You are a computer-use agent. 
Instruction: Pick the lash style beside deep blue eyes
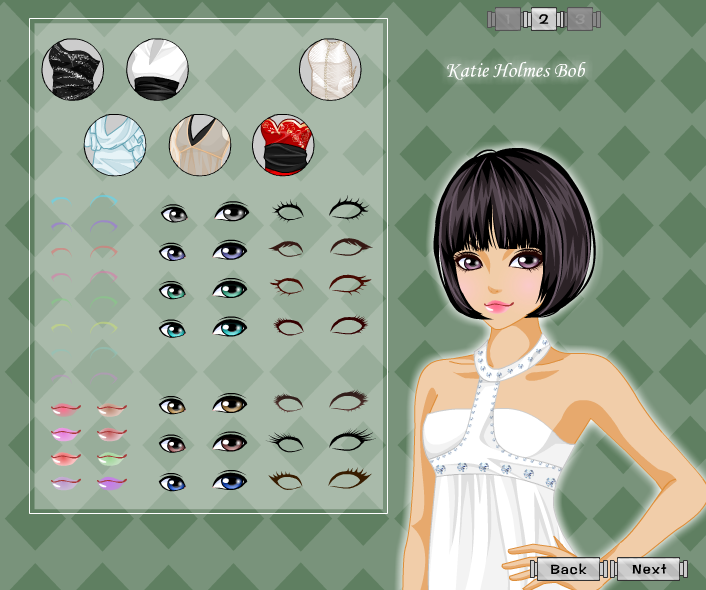pyautogui.click(x=320, y=479)
